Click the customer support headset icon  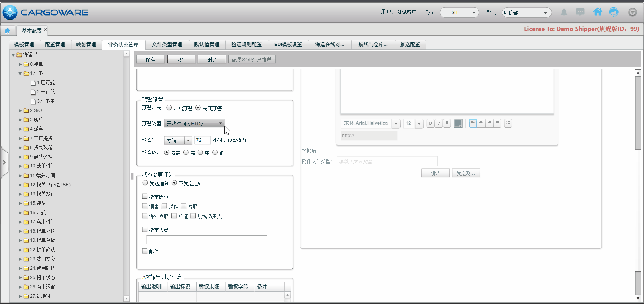click(x=614, y=12)
